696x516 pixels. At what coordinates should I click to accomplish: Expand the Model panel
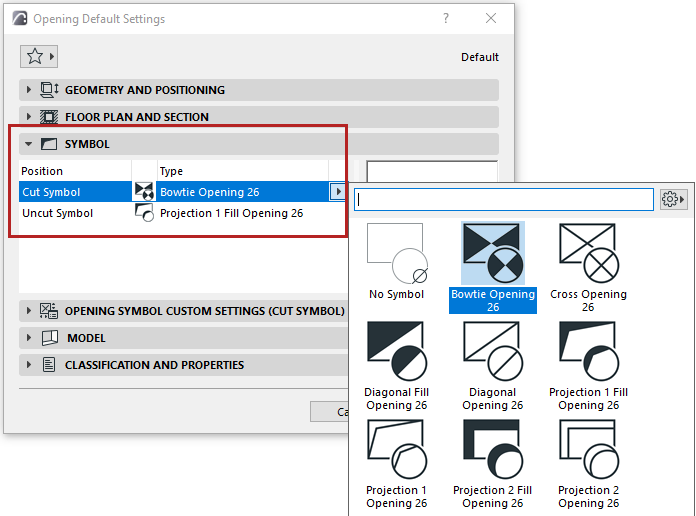[x=29, y=338]
